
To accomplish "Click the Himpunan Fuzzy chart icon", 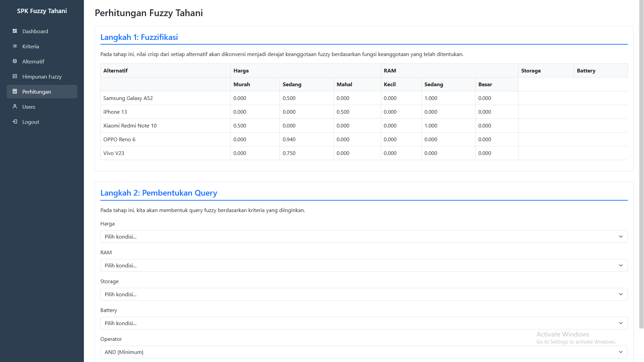I will tap(15, 76).
